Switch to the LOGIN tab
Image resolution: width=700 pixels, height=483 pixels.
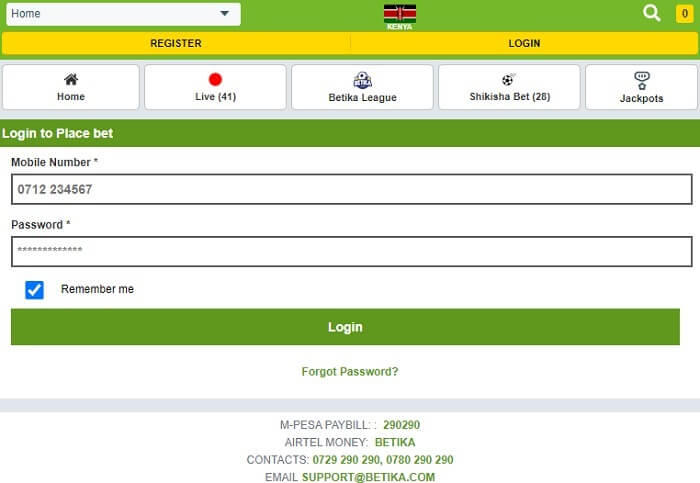click(x=525, y=43)
